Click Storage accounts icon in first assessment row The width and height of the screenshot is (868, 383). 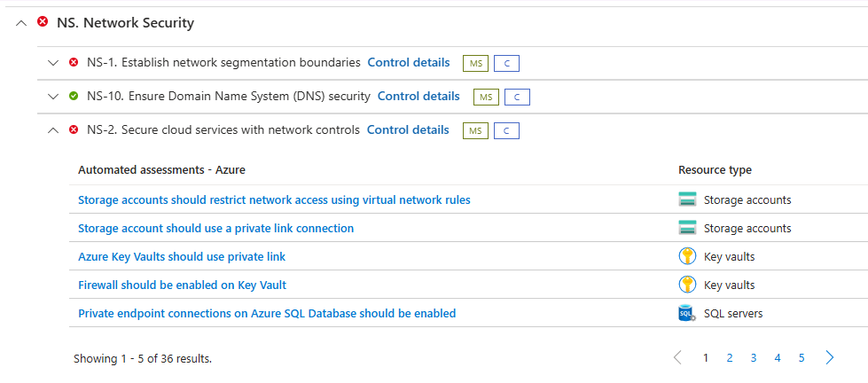pyautogui.click(x=687, y=199)
